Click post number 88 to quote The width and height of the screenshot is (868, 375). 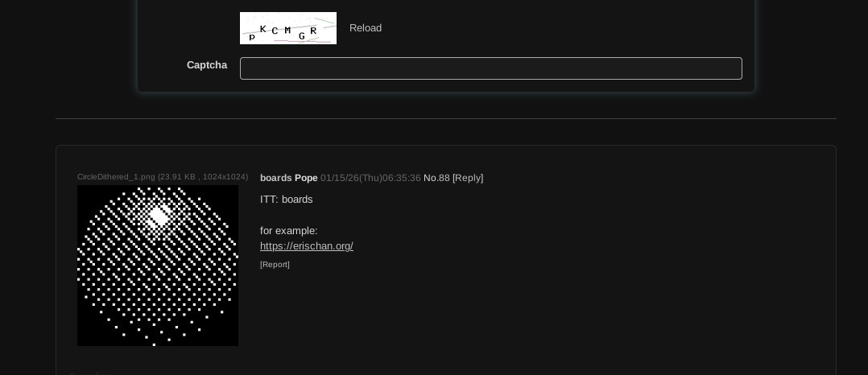444,178
